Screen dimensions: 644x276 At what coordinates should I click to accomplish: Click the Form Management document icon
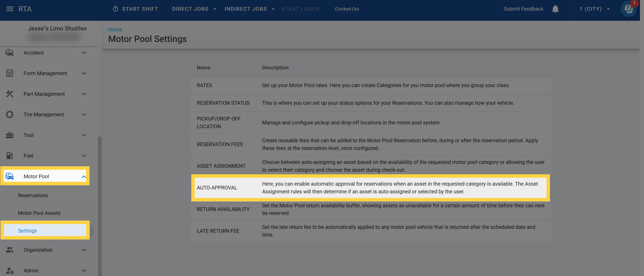(x=10, y=73)
